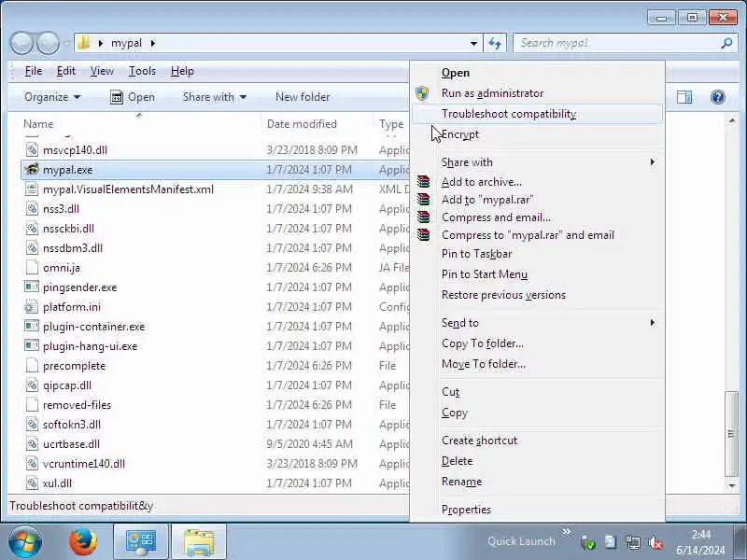Select the file named softokn3.dll
The height and width of the screenshot is (560, 747).
(x=72, y=425)
